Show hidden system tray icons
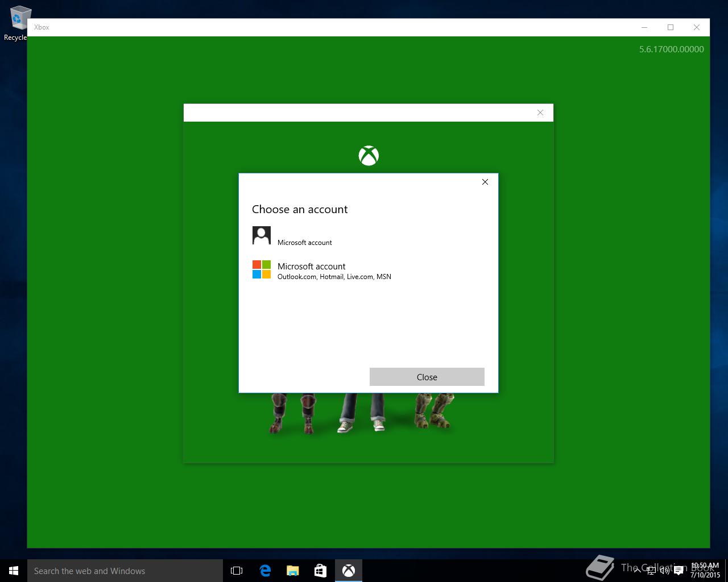Image resolution: width=728 pixels, height=582 pixels. coord(638,570)
